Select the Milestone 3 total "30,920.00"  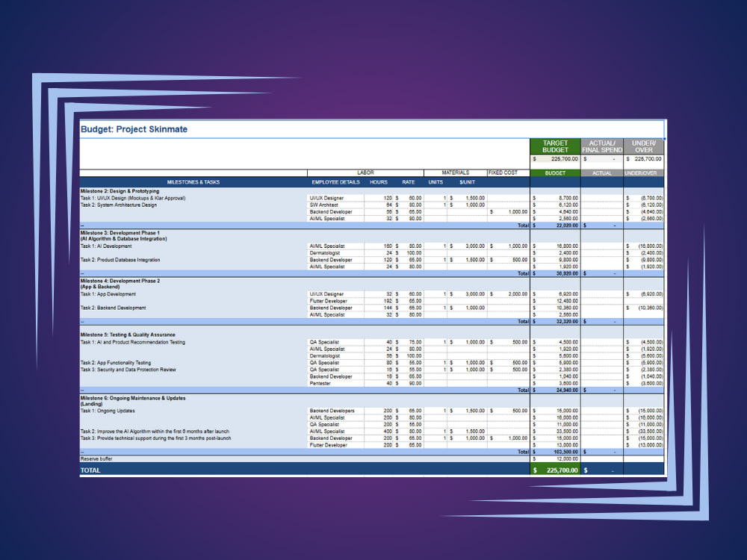click(567, 273)
